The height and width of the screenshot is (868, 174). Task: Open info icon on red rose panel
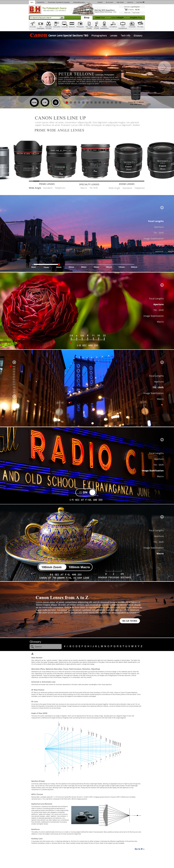[x=162, y=285]
